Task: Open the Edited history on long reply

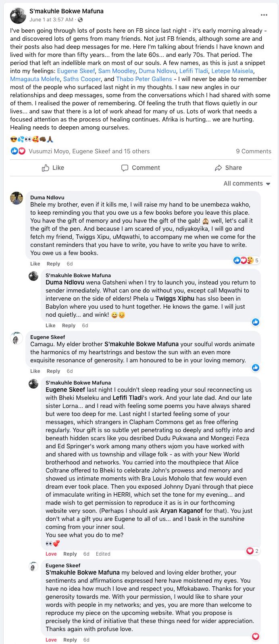Action: pyautogui.click(x=103, y=554)
